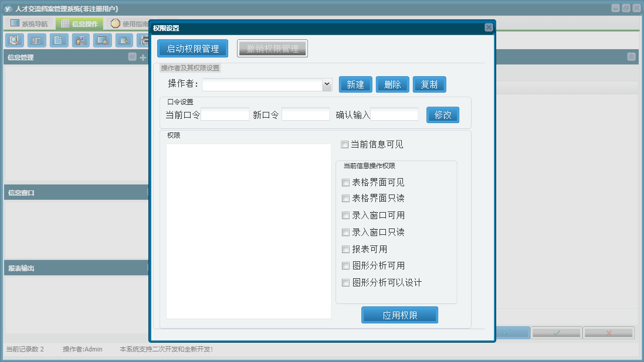Image resolution: width=644 pixels, height=362 pixels.
Task: Enable the 表格界面可见 checkbox
Action: (x=346, y=182)
